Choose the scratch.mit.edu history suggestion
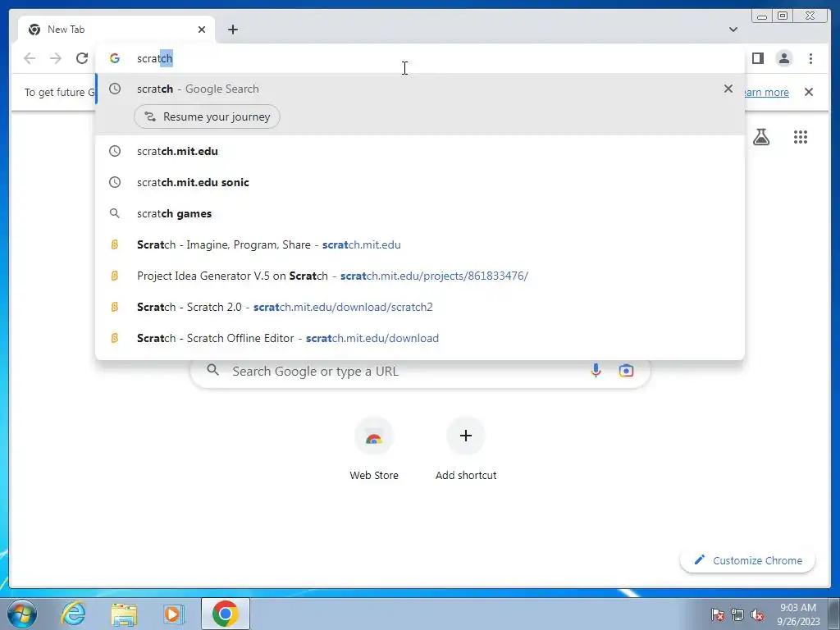 420,151
